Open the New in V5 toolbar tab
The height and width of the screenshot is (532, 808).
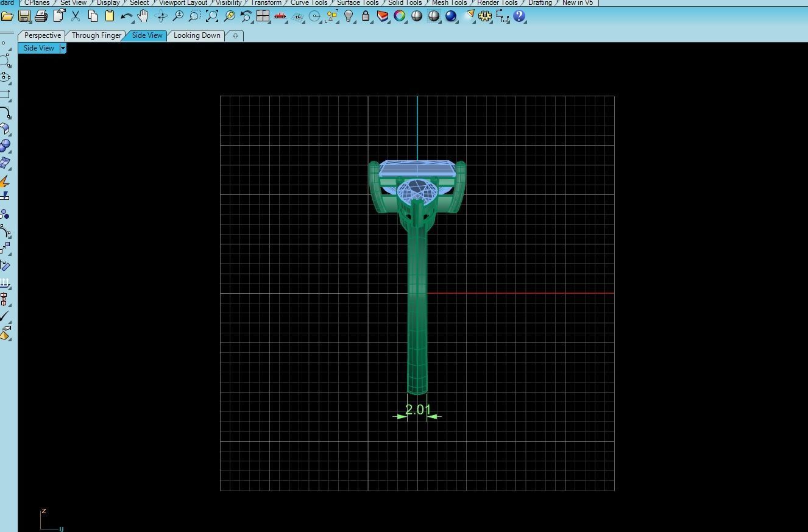tap(577, 2)
